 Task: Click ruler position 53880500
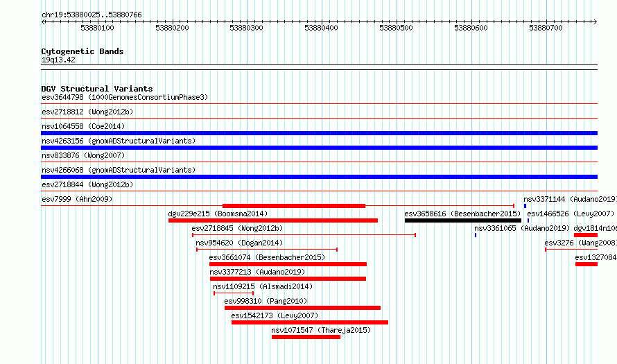click(396, 28)
